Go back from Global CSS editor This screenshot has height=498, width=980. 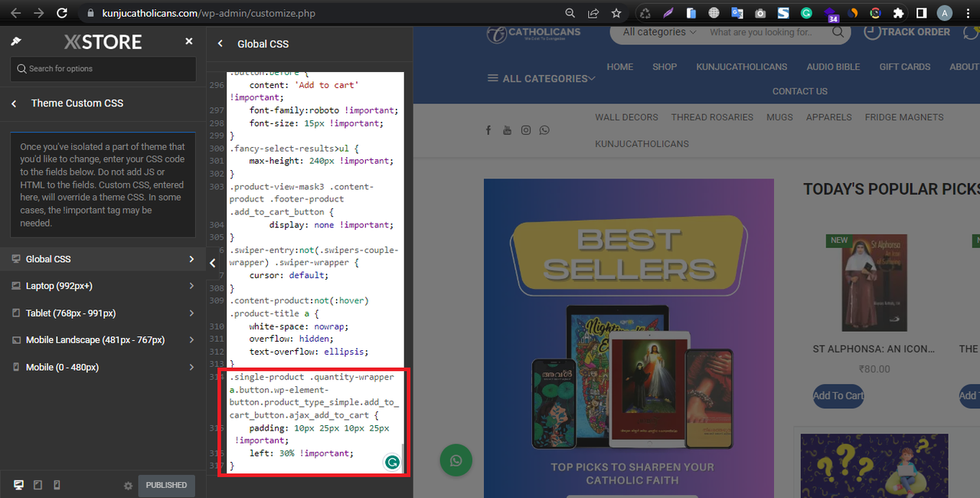(220, 44)
